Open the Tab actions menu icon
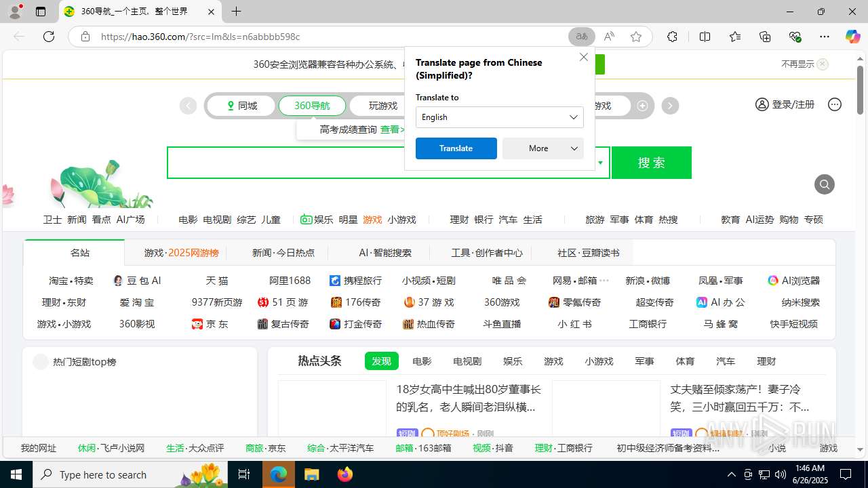This screenshot has height=488, width=868. 41,12
